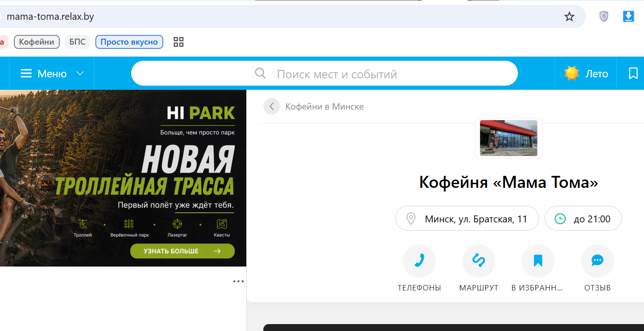Click the search magnifier icon

tap(261, 73)
